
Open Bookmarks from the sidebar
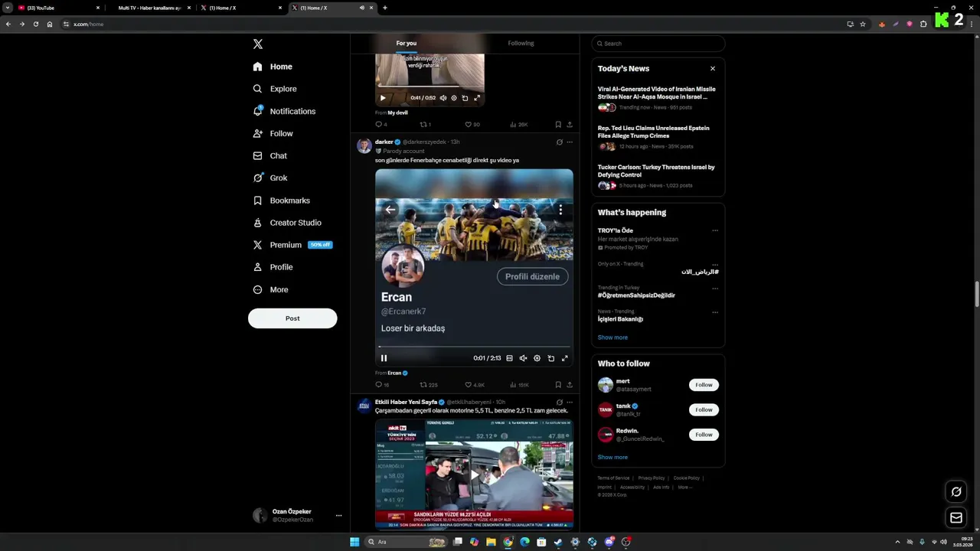[x=281, y=201]
